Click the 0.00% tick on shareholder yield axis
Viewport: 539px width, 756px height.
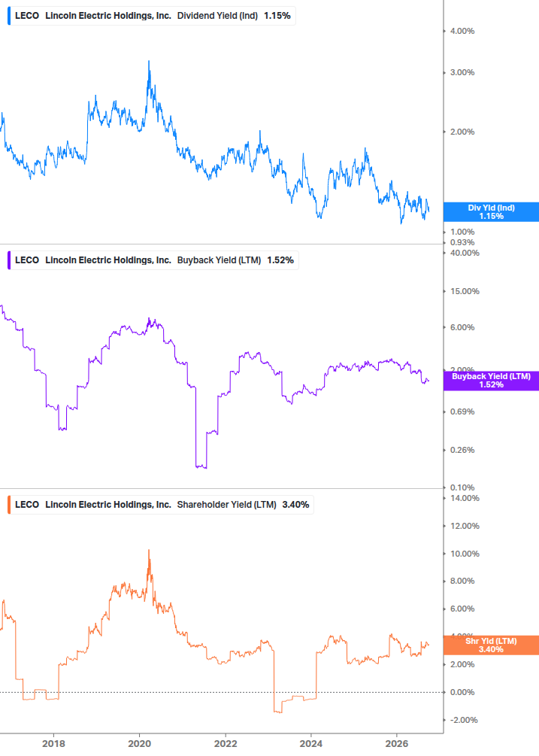pyautogui.click(x=462, y=692)
